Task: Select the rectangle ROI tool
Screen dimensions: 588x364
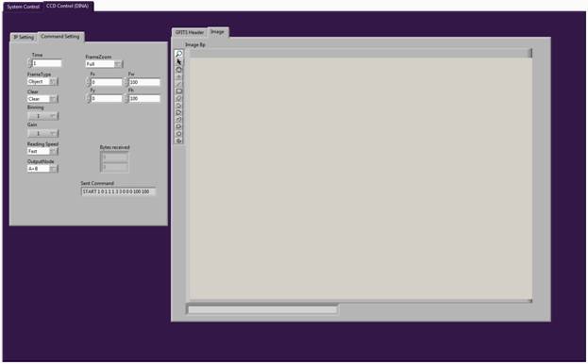Action: click(x=179, y=91)
